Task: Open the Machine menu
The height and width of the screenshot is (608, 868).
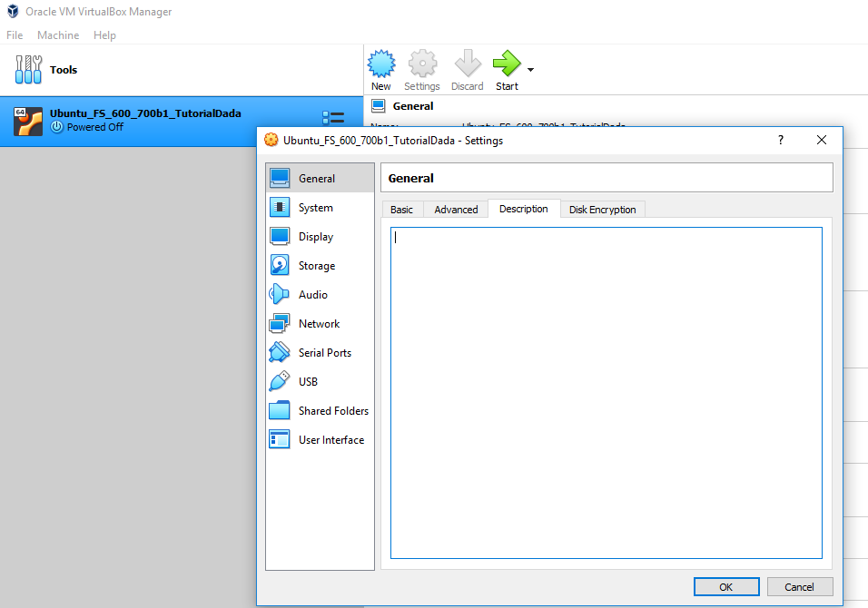Action: click(x=58, y=35)
